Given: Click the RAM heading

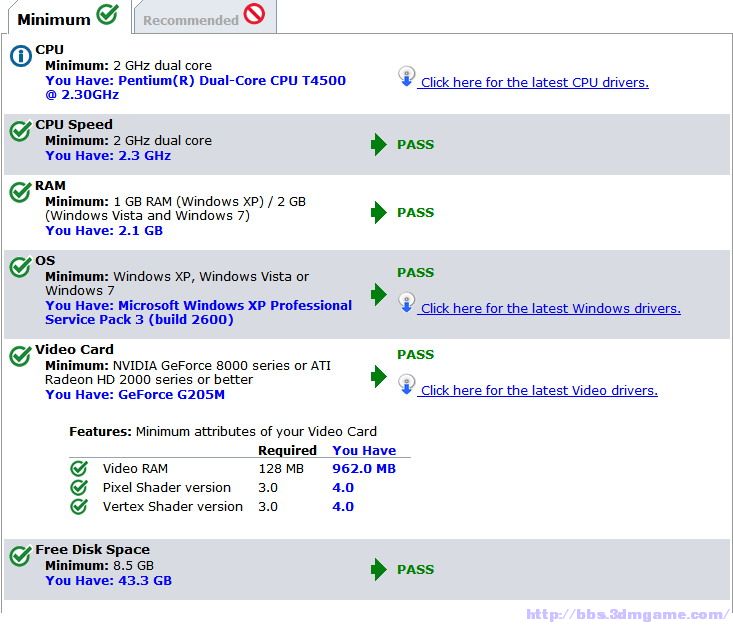Looking at the screenshot, I should point(50,186).
